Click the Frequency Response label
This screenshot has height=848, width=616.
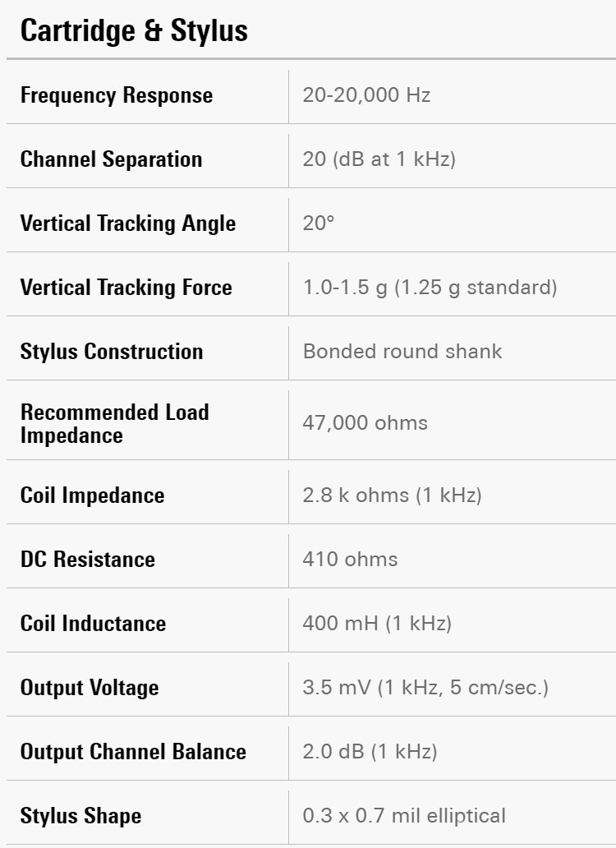click(117, 95)
